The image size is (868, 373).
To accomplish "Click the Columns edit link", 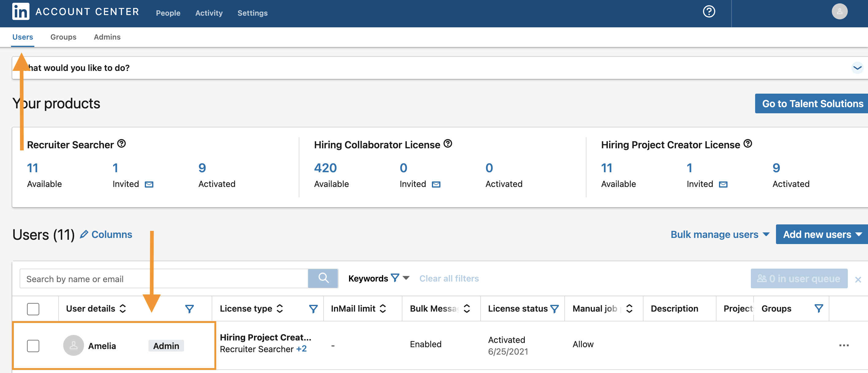I will 106,234.
